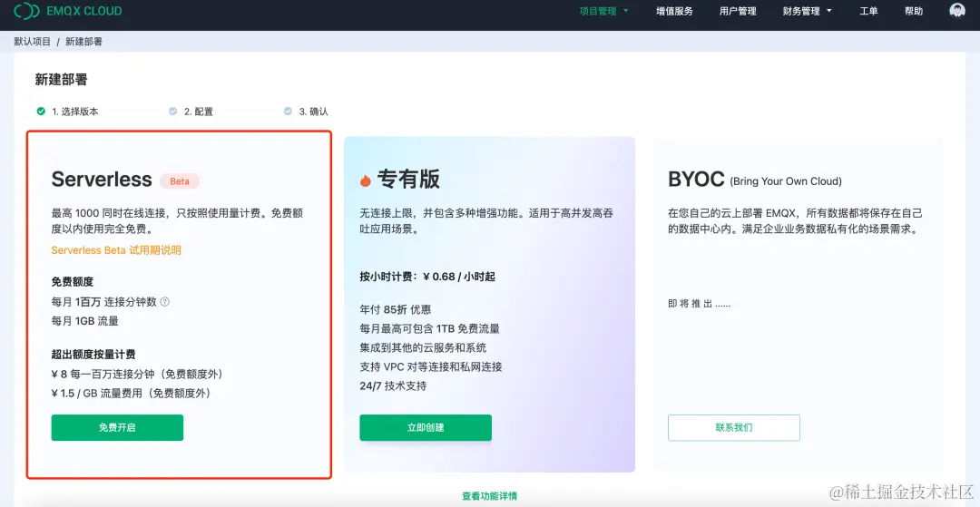Click the 即将推出 text in BYOC card
This screenshot has height=507, width=980.
(x=700, y=304)
